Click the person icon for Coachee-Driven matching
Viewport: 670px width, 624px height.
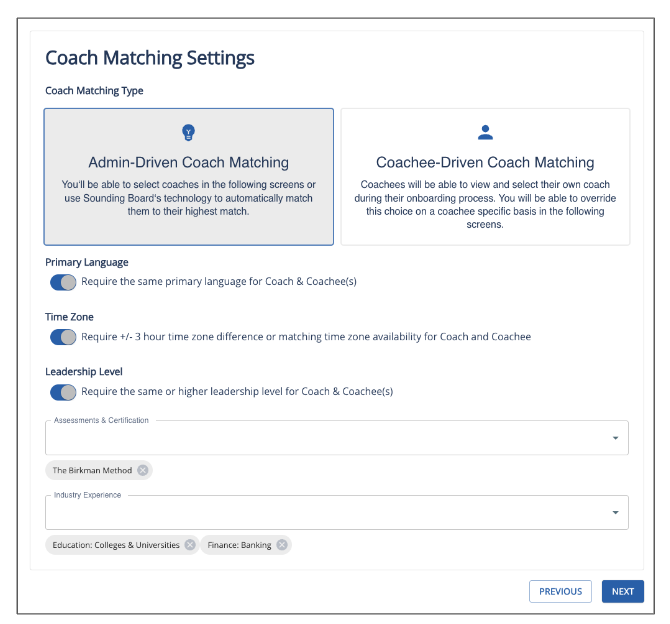coord(485,133)
